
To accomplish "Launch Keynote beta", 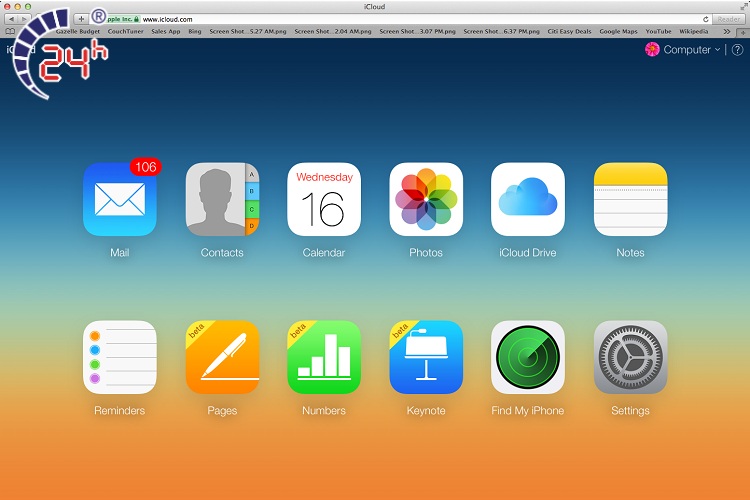I will coord(426,357).
